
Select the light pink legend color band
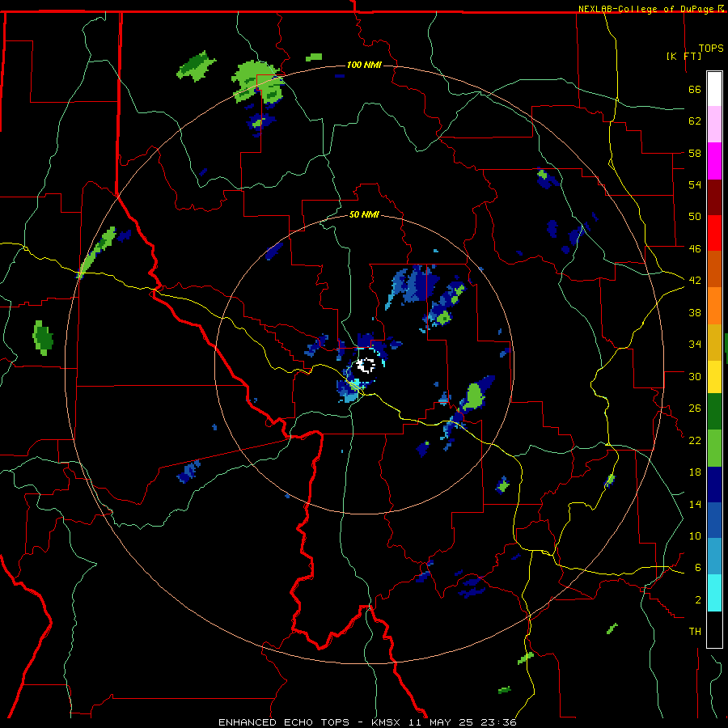714,125
